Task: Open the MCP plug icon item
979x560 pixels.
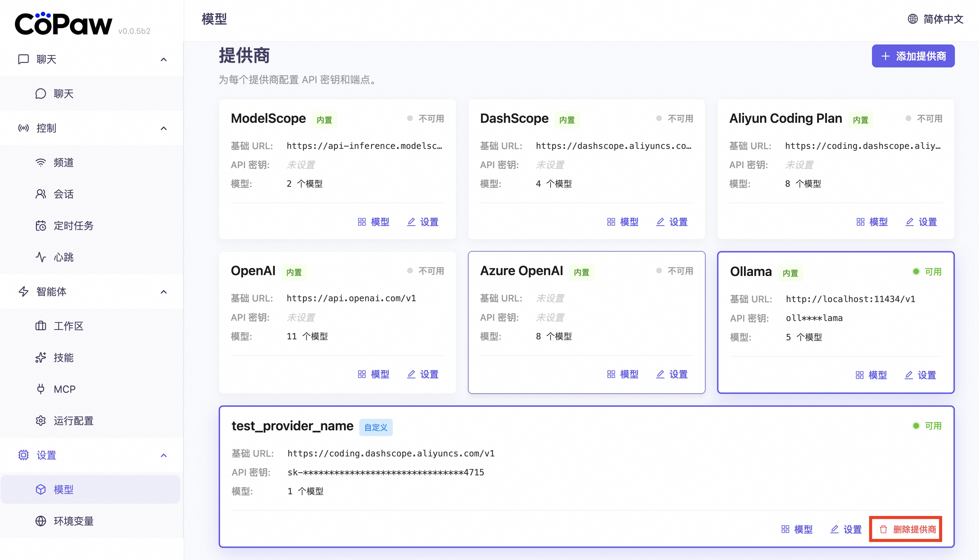Action: click(64, 389)
